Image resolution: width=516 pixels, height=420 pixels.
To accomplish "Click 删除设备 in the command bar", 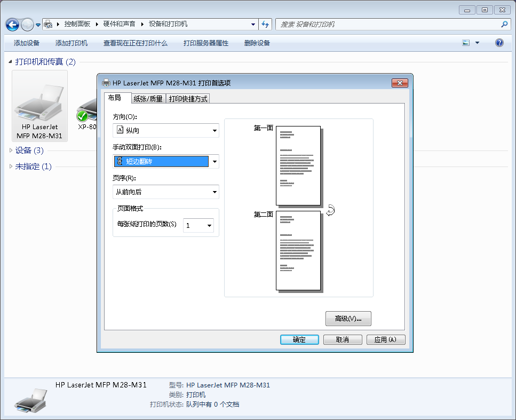I will pos(257,43).
